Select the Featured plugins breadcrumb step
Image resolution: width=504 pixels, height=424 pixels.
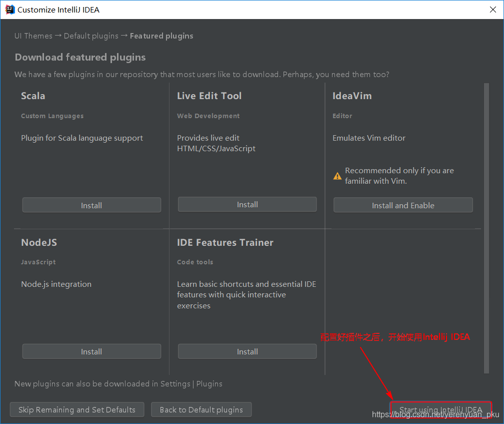click(x=161, y=36)
